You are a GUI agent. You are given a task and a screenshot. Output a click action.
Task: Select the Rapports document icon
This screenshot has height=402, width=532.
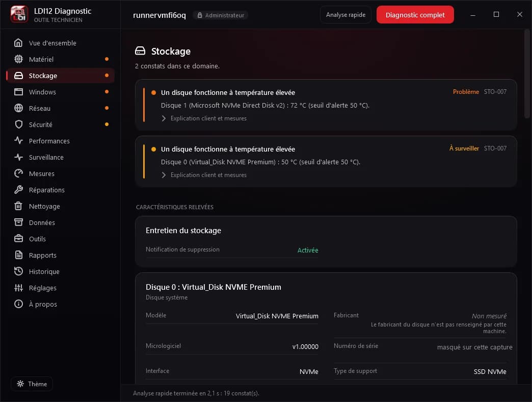(19, 255)
